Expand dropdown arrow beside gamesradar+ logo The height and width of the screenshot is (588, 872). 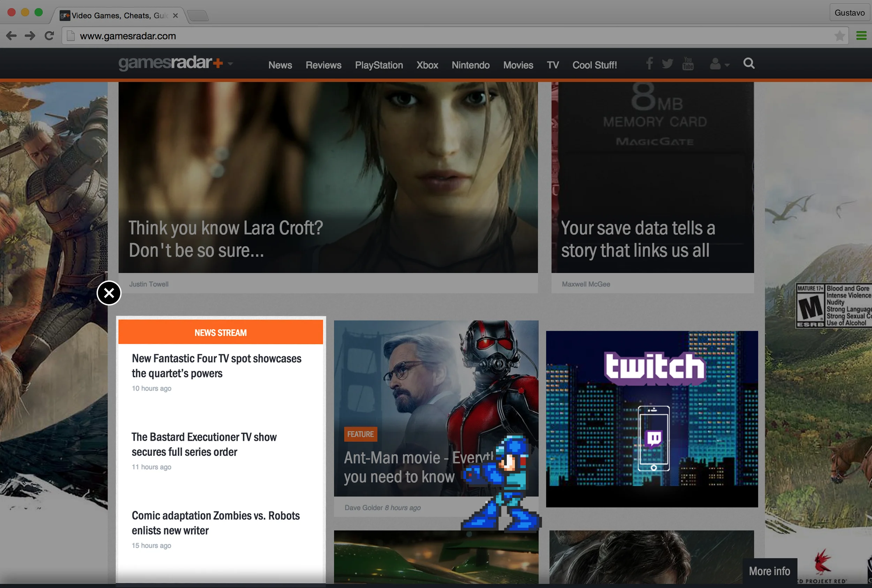[230, 64]
